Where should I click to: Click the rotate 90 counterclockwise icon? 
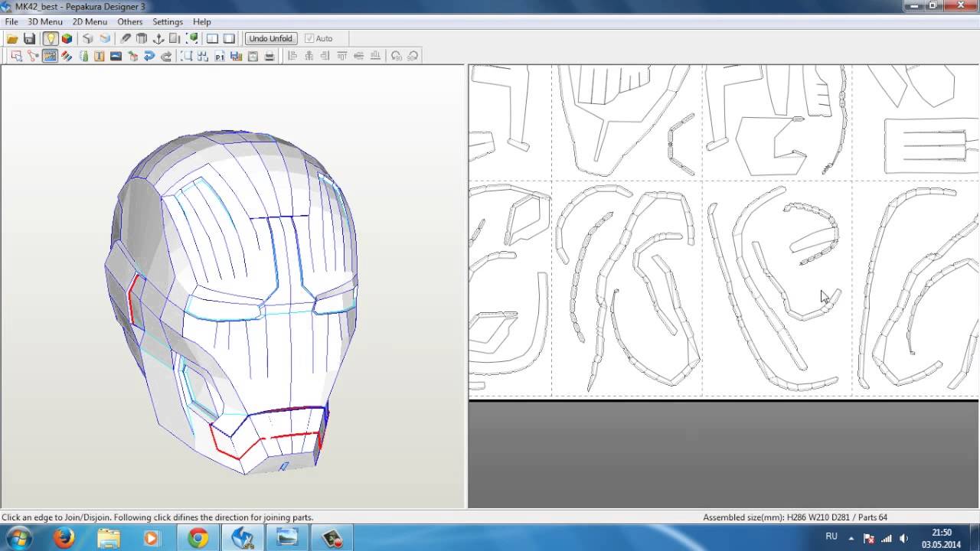(397, 56)
